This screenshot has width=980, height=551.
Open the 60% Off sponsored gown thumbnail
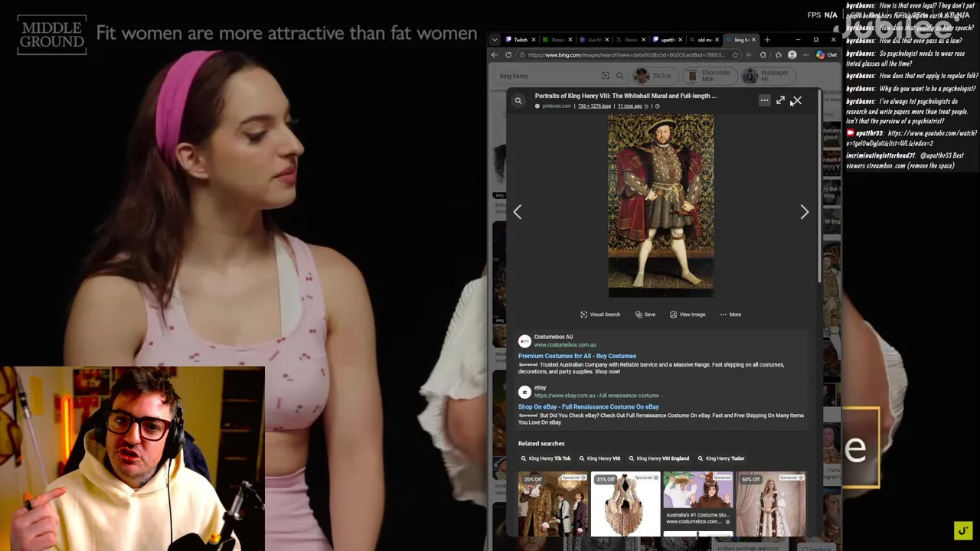(x=770, y=504)
